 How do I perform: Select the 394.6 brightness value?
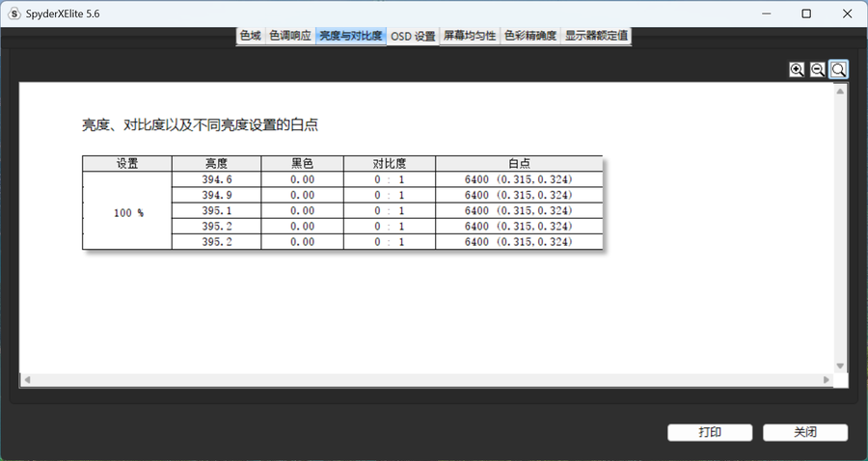tap(216, 179)
